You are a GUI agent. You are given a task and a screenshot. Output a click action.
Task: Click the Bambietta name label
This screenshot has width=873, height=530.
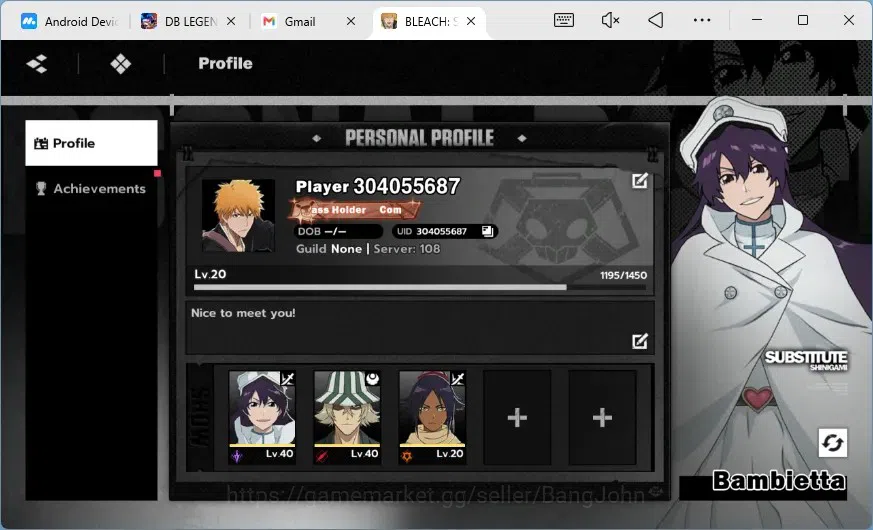pos(778,480)
